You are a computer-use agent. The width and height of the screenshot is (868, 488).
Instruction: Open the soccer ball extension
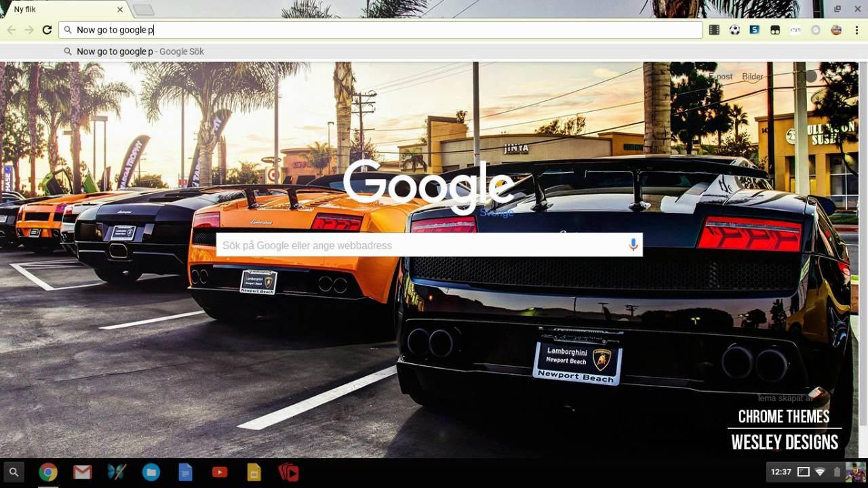click(x=734, y=30)
